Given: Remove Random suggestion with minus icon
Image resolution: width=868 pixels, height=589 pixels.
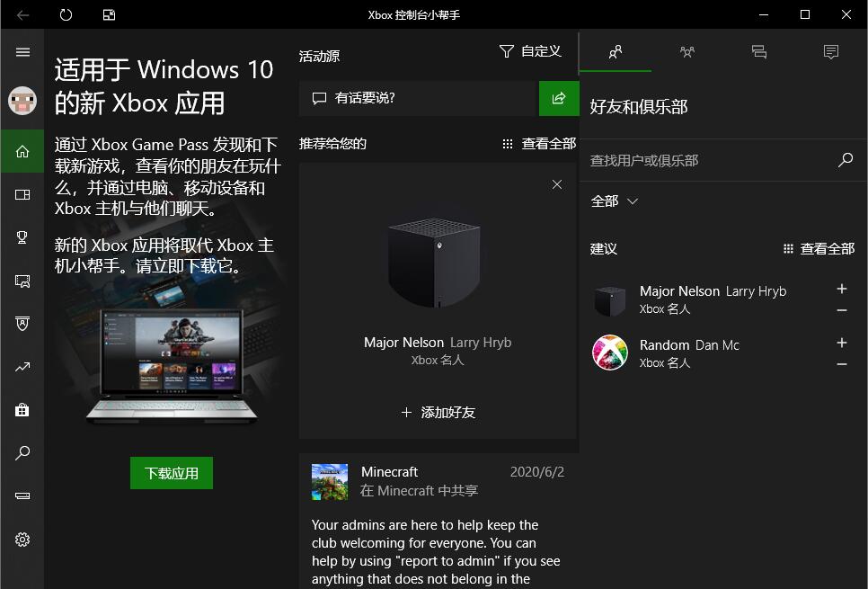Looking at the screenshot, I should point(841,364).
